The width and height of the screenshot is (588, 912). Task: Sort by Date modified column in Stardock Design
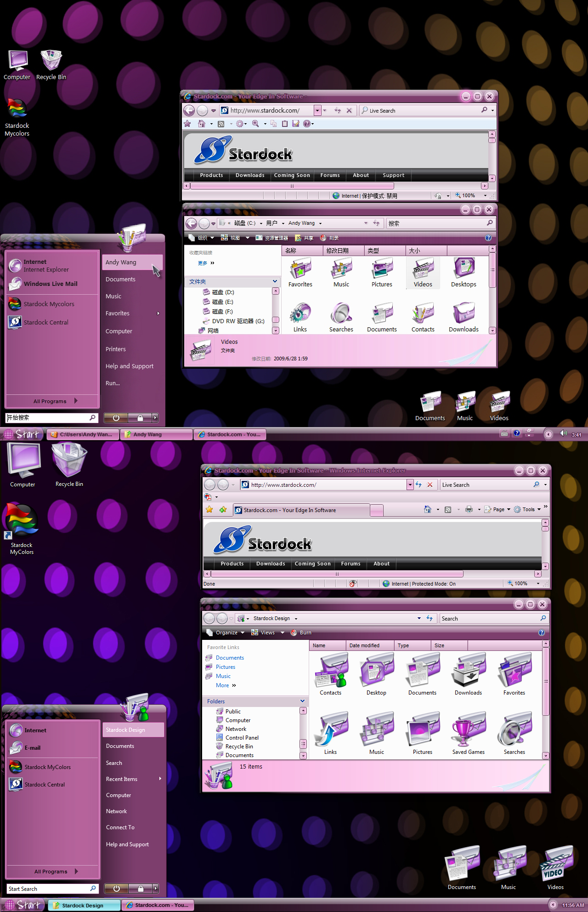tap(370, 645)
